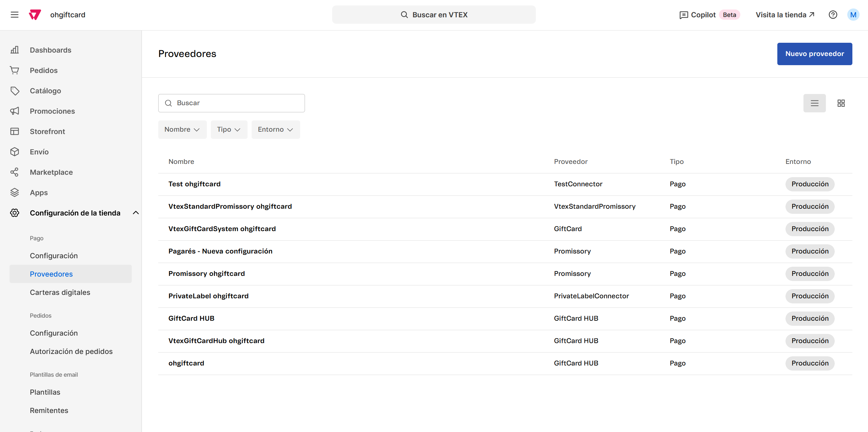Click the Envío box icon
This screenshot has height=432, width=868.
pyautogui.click(x=15, y=152)
